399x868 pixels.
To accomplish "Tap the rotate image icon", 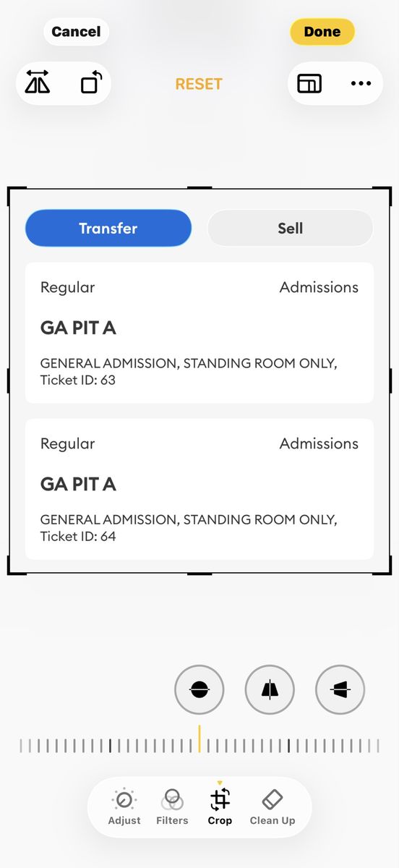I will pos(91,84).
